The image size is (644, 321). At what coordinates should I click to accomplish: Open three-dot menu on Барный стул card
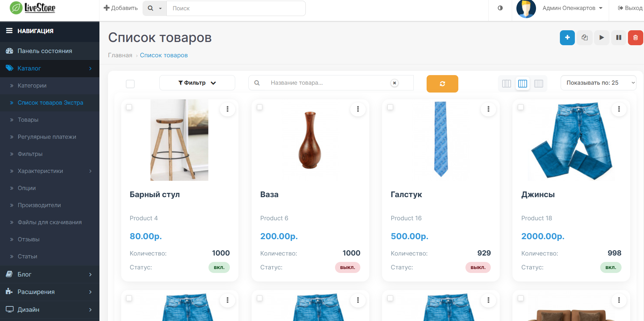tap(227, 109)
